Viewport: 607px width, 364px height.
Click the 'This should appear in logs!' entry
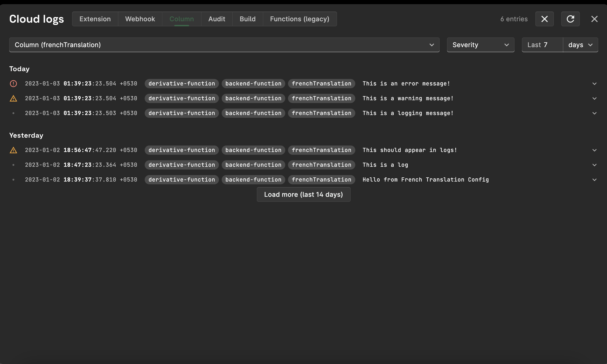(x=409, y=150)
